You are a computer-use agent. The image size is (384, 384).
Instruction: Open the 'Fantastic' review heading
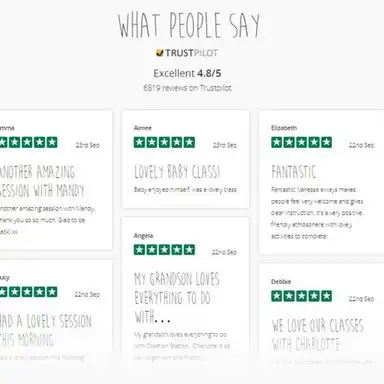(x=293, y=172)
